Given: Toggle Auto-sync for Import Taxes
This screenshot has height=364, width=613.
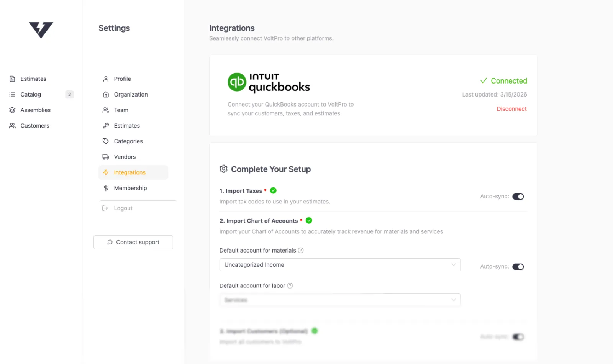Looking at the screenshot, I should 518,196.
